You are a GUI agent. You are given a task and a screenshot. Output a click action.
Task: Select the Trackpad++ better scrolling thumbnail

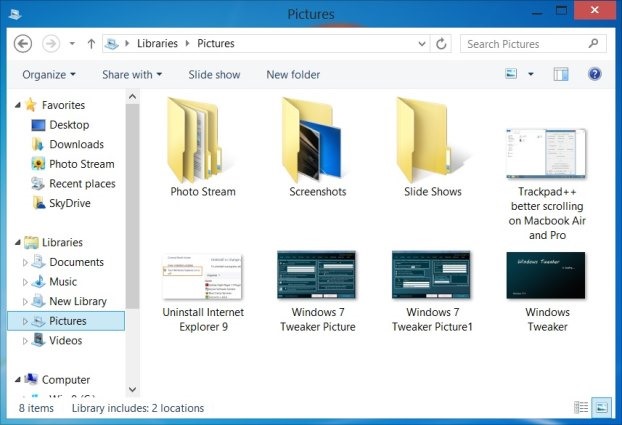pos(546,153)
